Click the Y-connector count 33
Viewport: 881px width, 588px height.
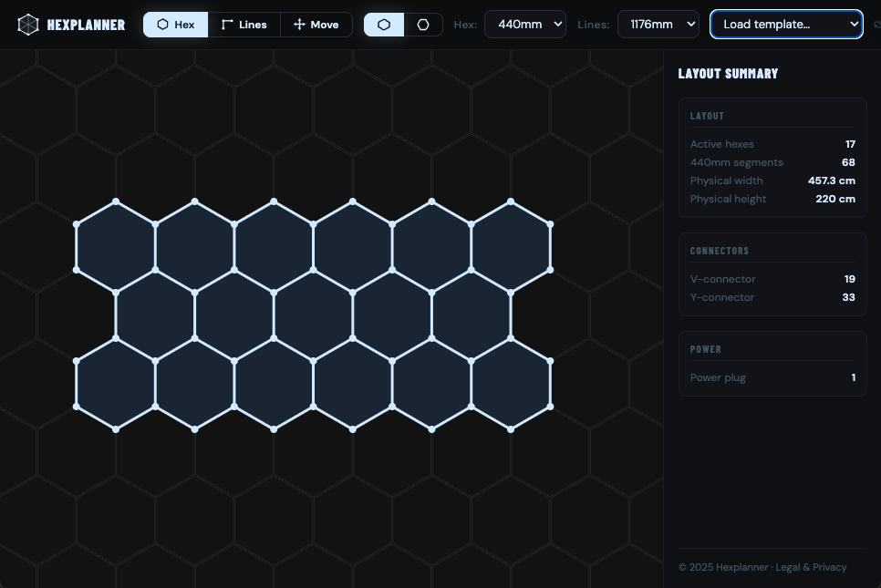(848, 297)
